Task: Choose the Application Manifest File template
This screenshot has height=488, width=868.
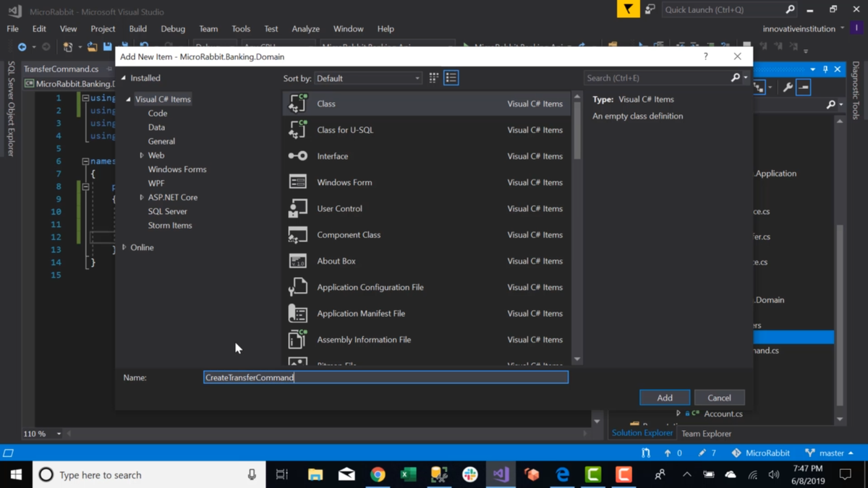Action: (x=427, y=313)
